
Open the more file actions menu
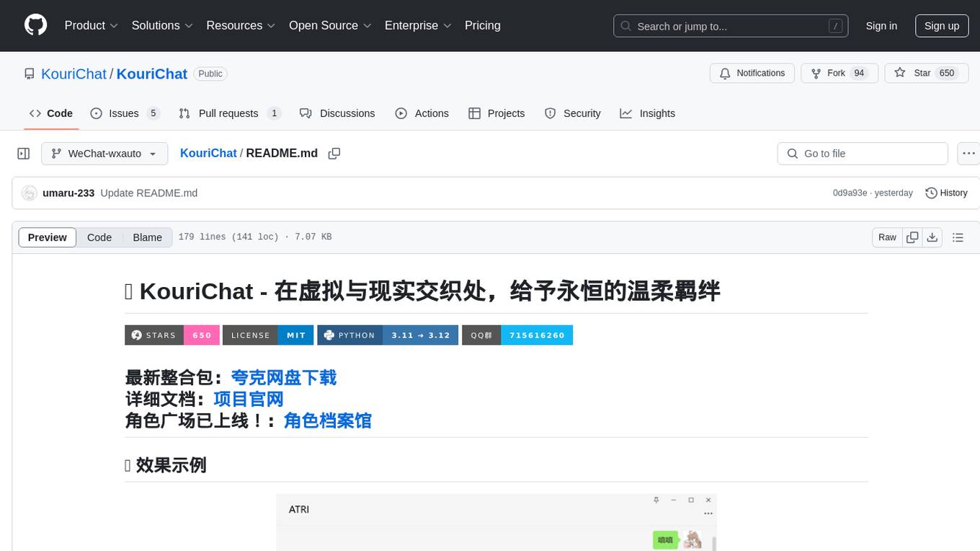968,154
